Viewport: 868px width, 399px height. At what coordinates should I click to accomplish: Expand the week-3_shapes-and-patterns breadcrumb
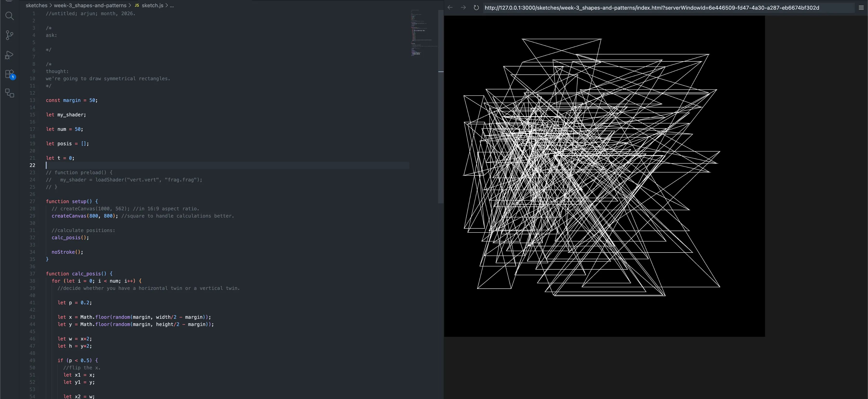click(90, 5)
